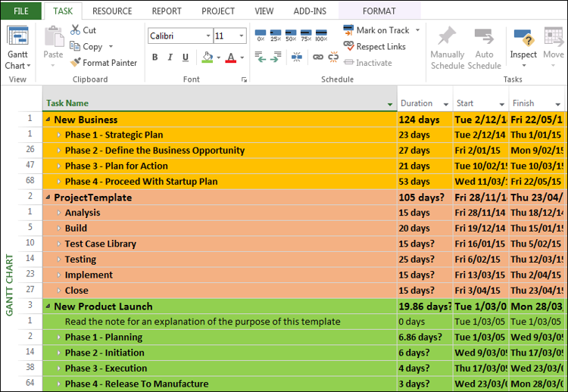
Task: Mark the task as 50% complete
Action: coord(291,36)
